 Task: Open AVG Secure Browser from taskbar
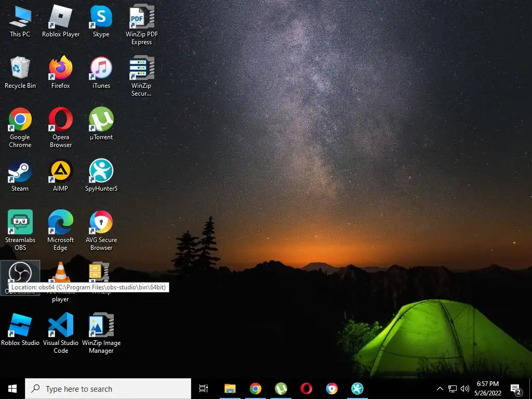pyautogui.click(x=332, y=389)
